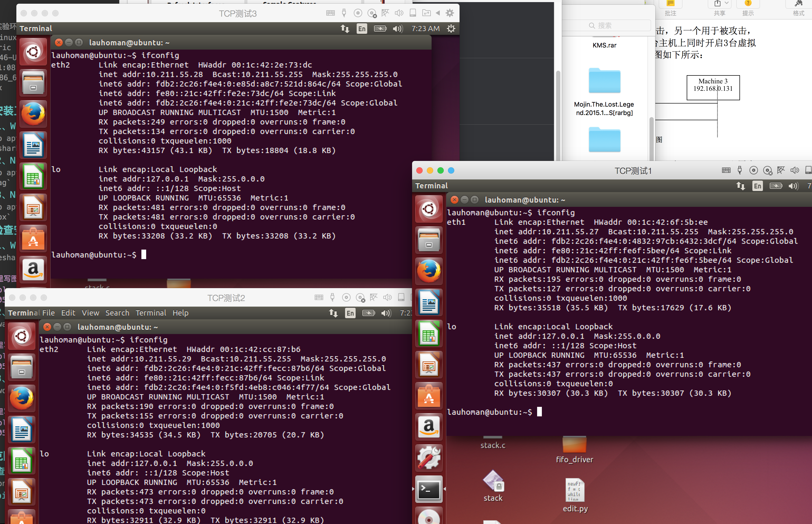The image size is (812, 524).
Task: Click Machine 3 box in Pages diagram
Action: coord(713,88)
